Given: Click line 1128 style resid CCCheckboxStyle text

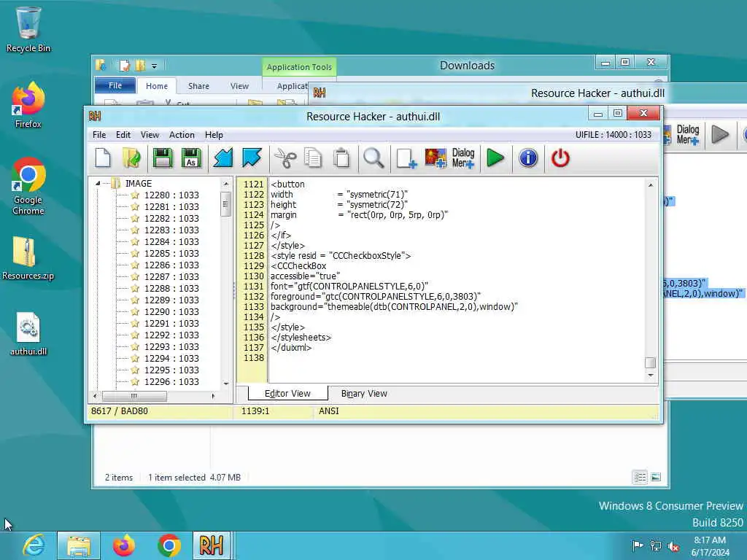Looking at the screenshot, I should tap(341, 256).
